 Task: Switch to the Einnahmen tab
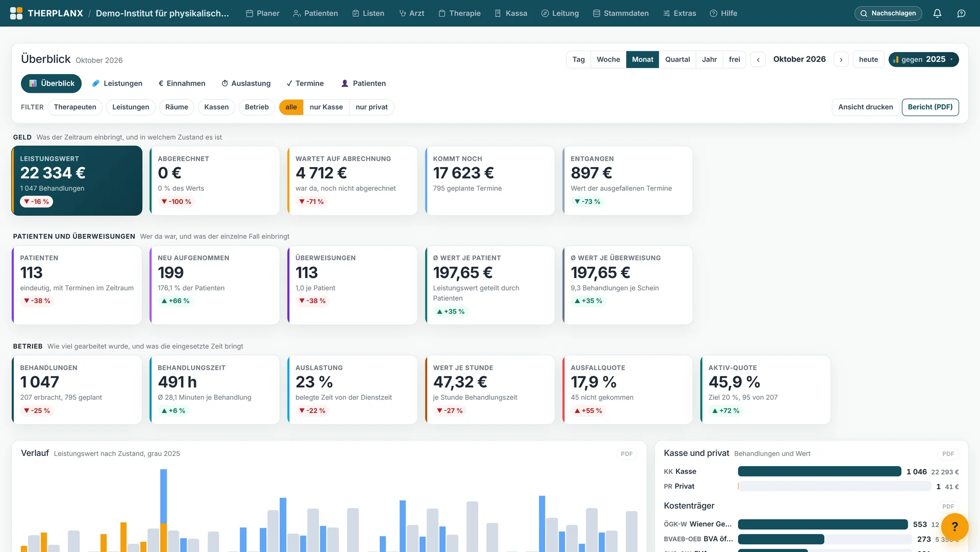(x=182, y=83)
